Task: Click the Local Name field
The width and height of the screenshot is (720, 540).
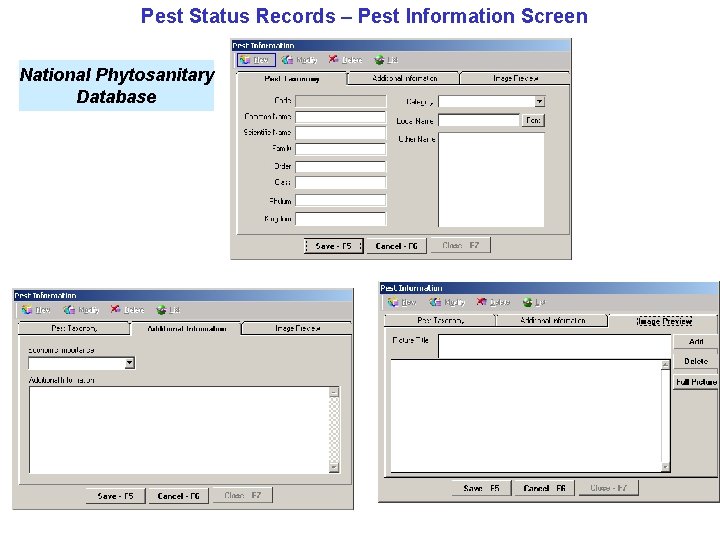Action: click(478, 120)
